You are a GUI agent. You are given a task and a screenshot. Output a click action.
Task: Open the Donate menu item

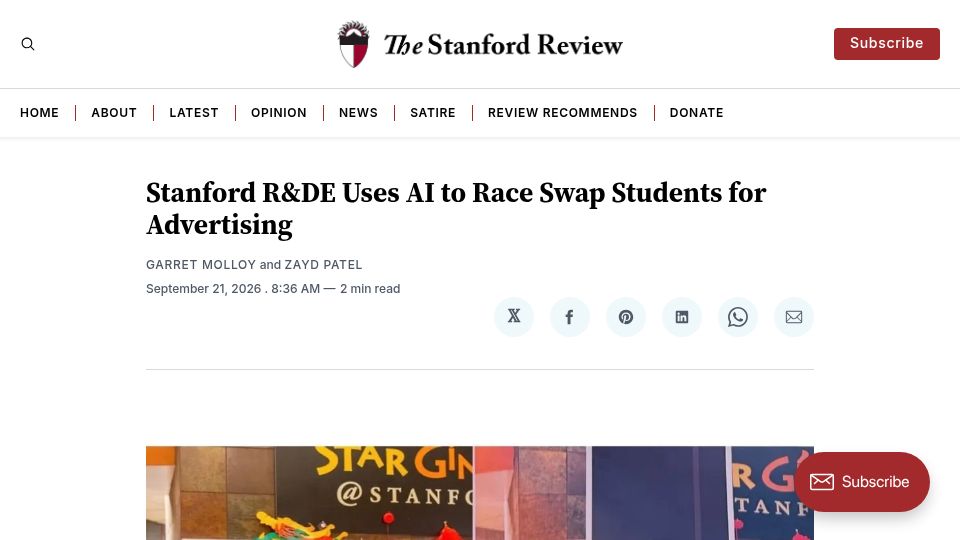coord(696,113)
